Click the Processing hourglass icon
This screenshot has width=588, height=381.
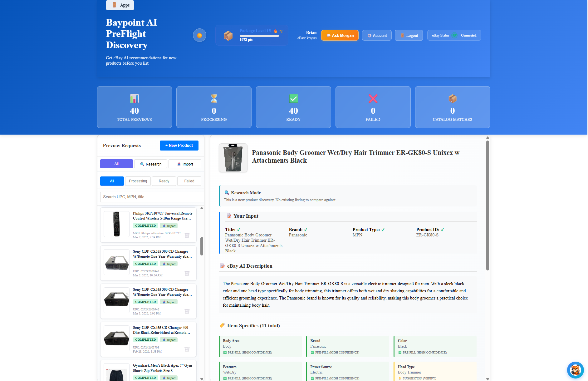[213, 99]
